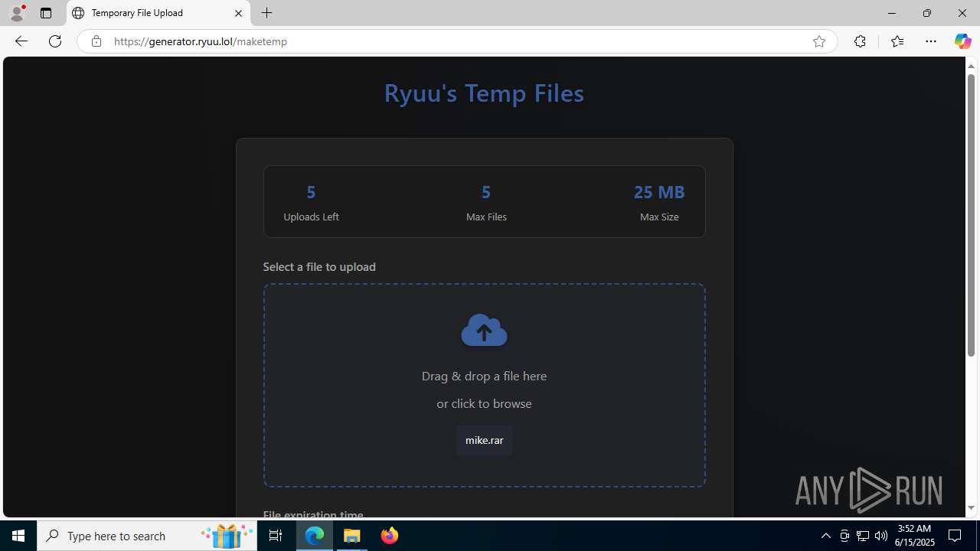Click the 'Drag & drop a file here' text
The height and width of the screenshot is (551, 980).
click(x=484, y=376)
